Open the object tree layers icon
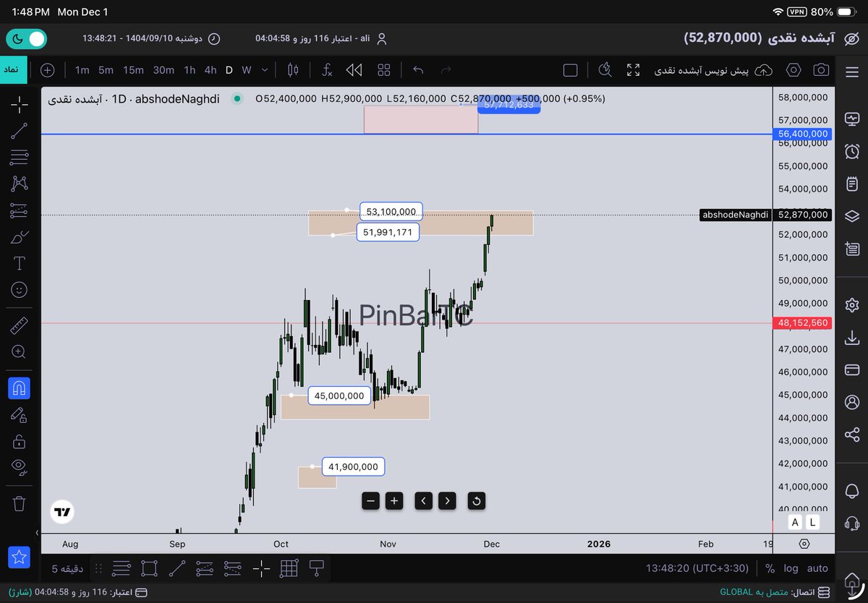The height and width of the screenshot is (603, 868). (x=851, y=216)
